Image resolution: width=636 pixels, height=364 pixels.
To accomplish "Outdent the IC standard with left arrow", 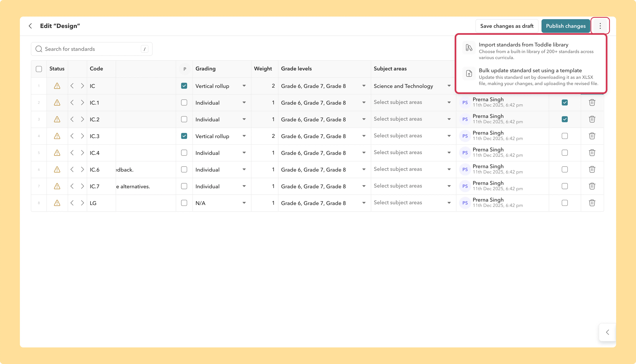I will 72,86.
